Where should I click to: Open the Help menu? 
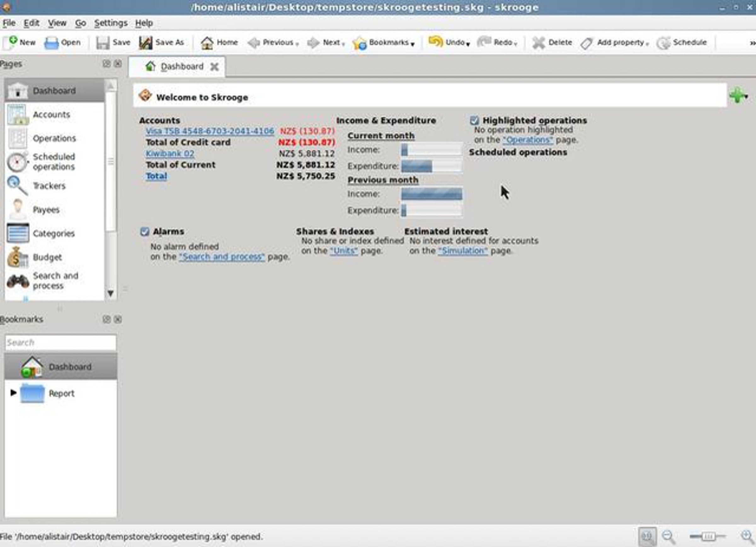144,23
